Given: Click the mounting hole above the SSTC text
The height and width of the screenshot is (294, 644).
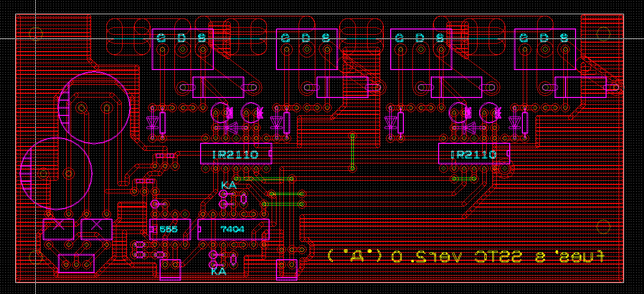Looking at the screenshot, I should pos(603,227).
